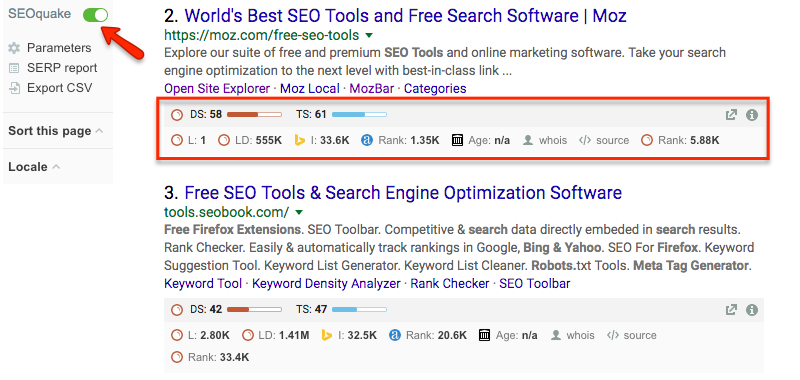Click the info icon in Moz SEOquake bar
This screenshot has width=800, height=380.
pos(752,115)
